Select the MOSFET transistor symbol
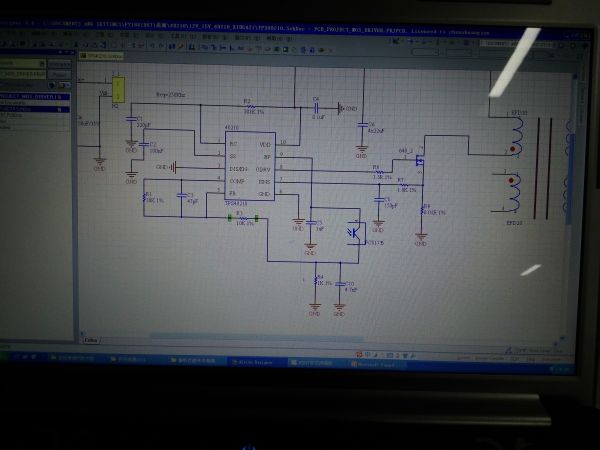Viewport: 600px width, 450px height. (x=419, y=160)
